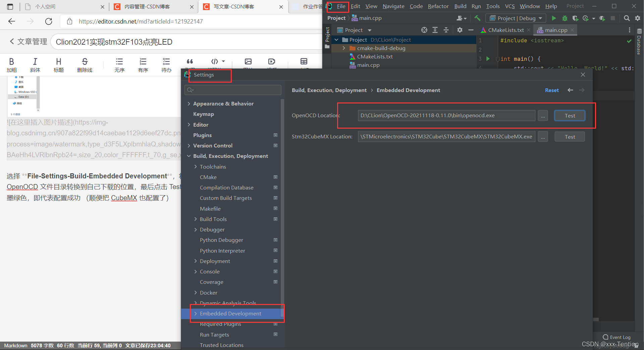Switch to the CMakeLists.txt editor tab
The height and width of the screenshot is (350, 644).
click(x=505, y=30)
